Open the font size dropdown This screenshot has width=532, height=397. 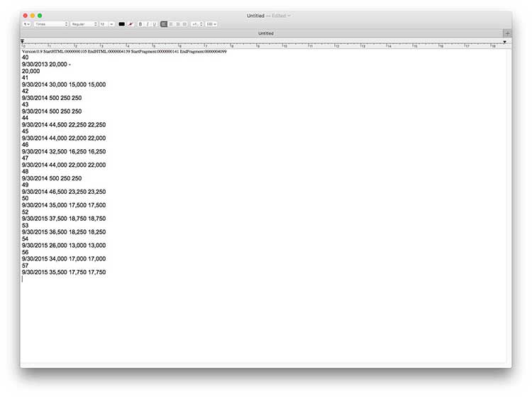click(106, 24)
